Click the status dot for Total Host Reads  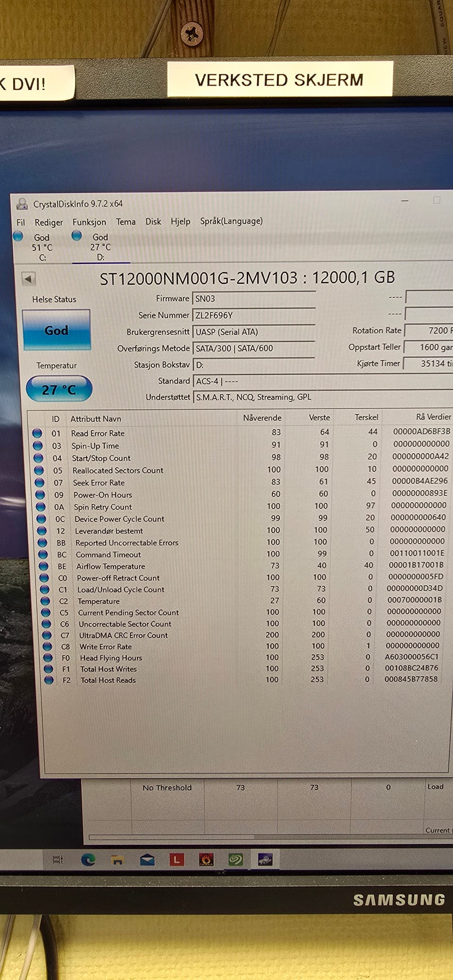click(x=49, y=680)
